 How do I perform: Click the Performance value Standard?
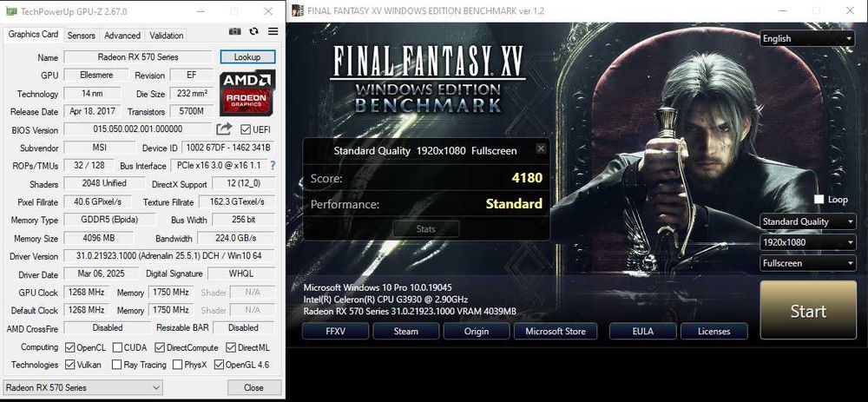(x=514, y=204)
